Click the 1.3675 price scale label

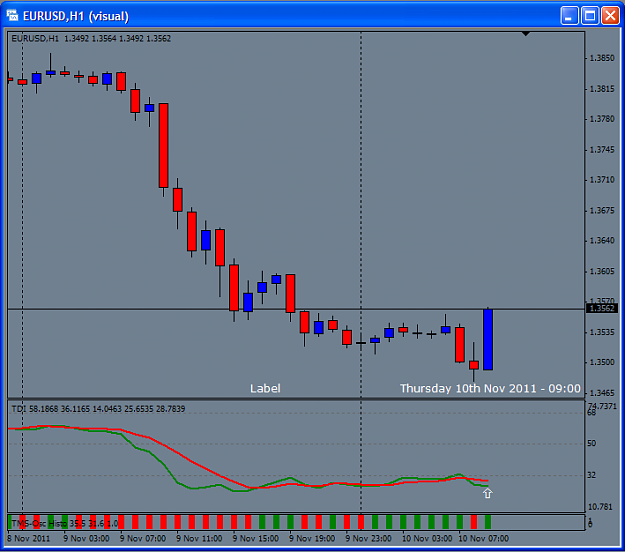pos(602,210)
